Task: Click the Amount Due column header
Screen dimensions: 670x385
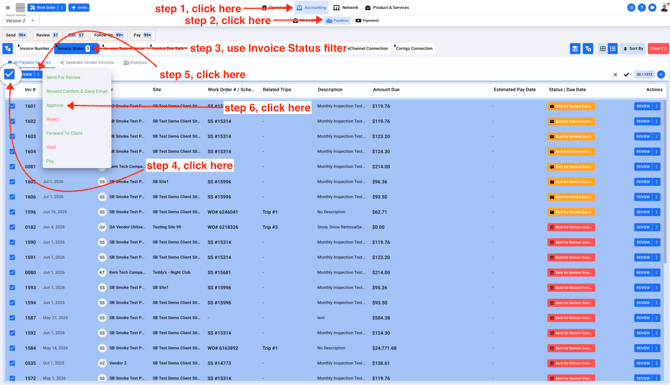Action: point(386,90)
